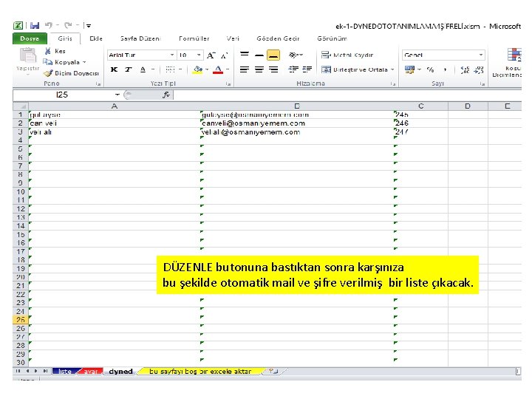
Task: Click the borders icon in the font group
Action: (x=170, y=69)
